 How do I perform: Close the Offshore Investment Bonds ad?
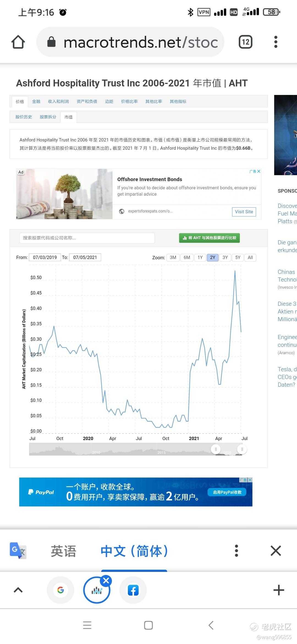tap(258, 171)
